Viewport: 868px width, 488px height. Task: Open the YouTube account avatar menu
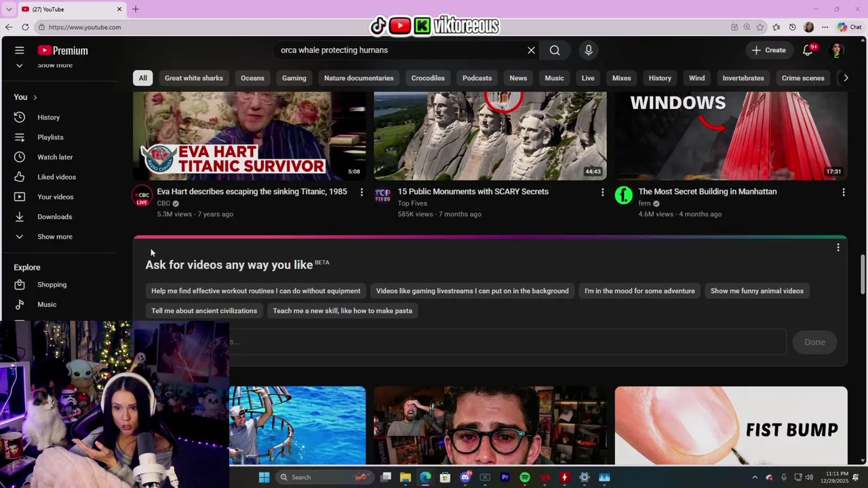coord(837,50)
